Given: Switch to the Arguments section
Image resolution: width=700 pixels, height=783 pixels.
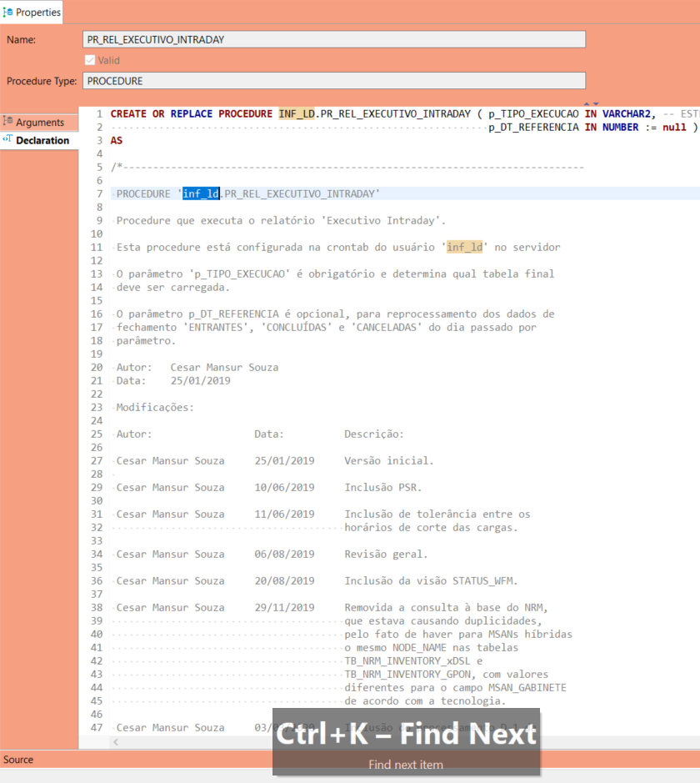Looking at the screenshot, I should pyautogui.click(x=39, y=122).
